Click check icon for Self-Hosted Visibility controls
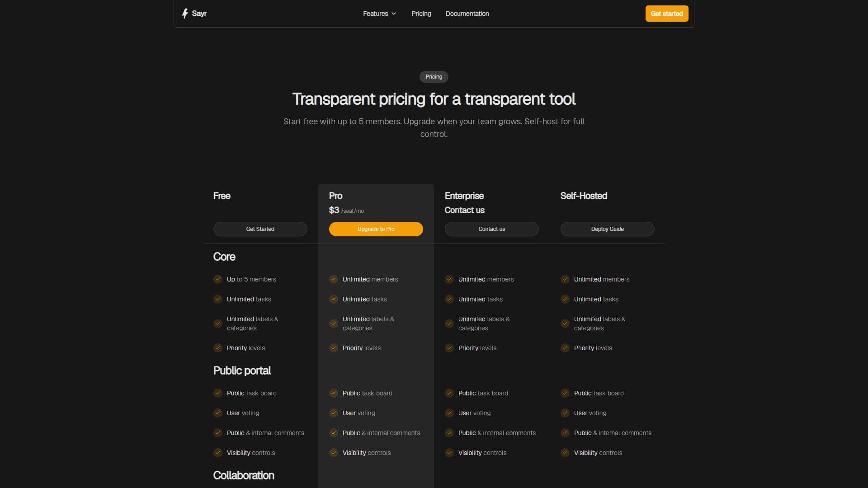 click(x=565, y=453)
